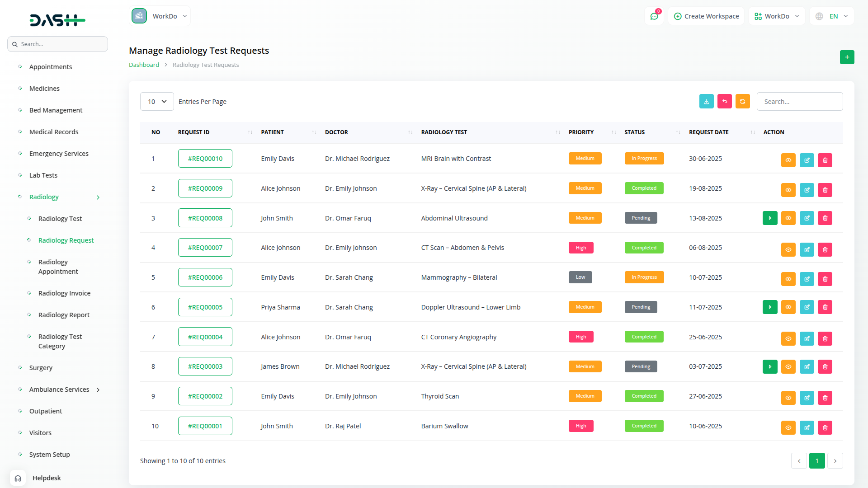Open Radiology Invoice in sidebar
The height and width of the screenshot is (488, 868).
64,293
